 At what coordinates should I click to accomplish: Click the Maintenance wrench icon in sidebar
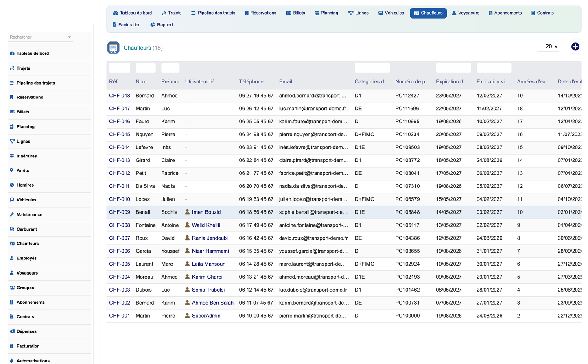click(x=12, y=214)
